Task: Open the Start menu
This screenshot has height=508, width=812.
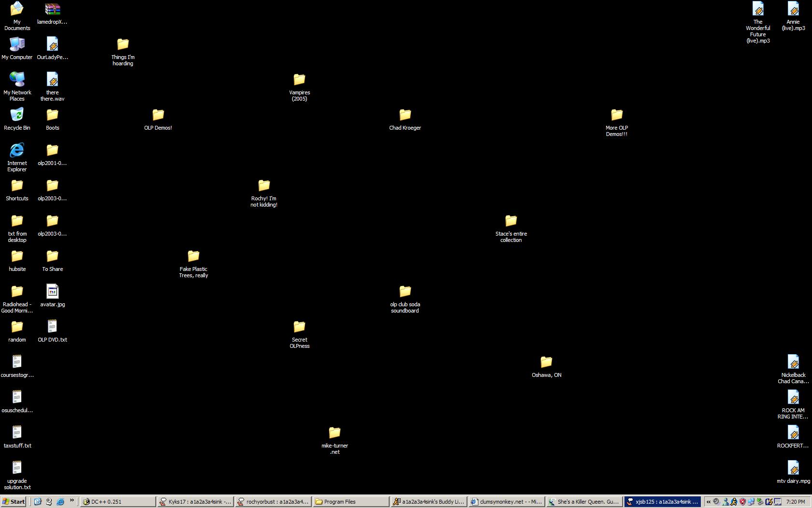Action: [x=14, y=502]
